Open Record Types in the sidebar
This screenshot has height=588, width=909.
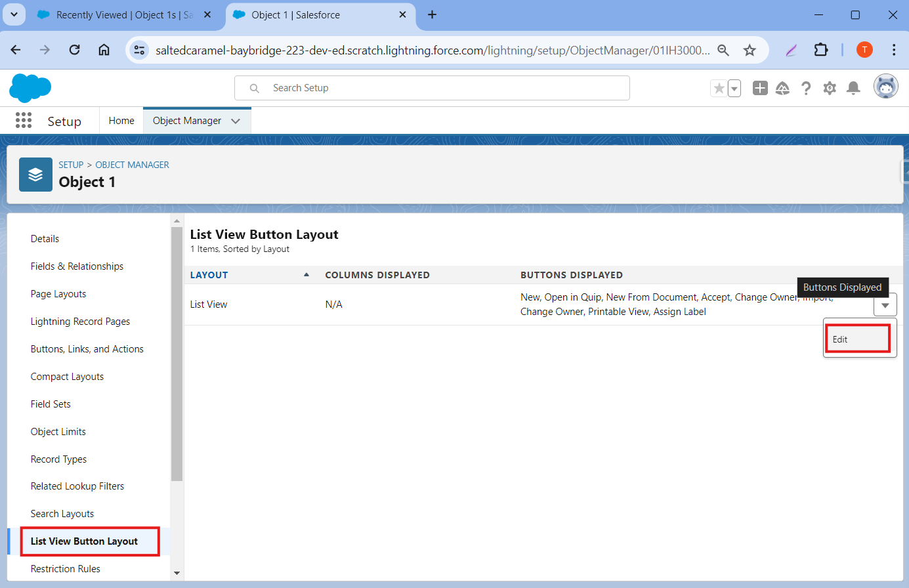tap(58, 459)
